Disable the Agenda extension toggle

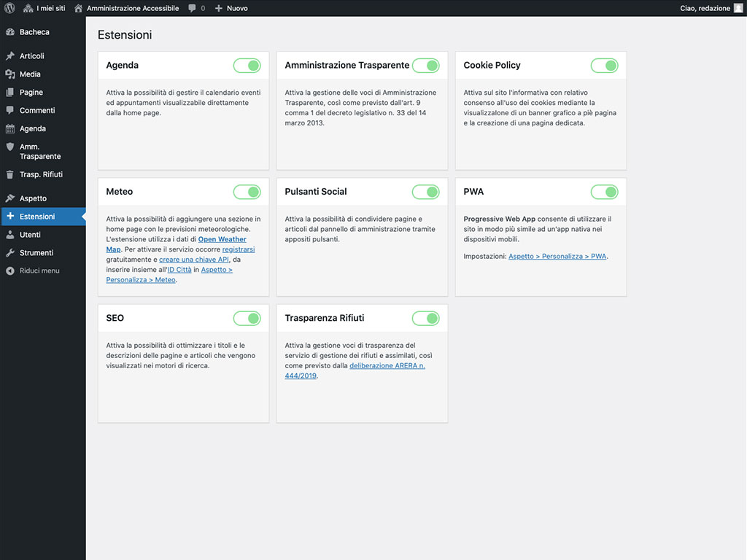coord(247,66)
